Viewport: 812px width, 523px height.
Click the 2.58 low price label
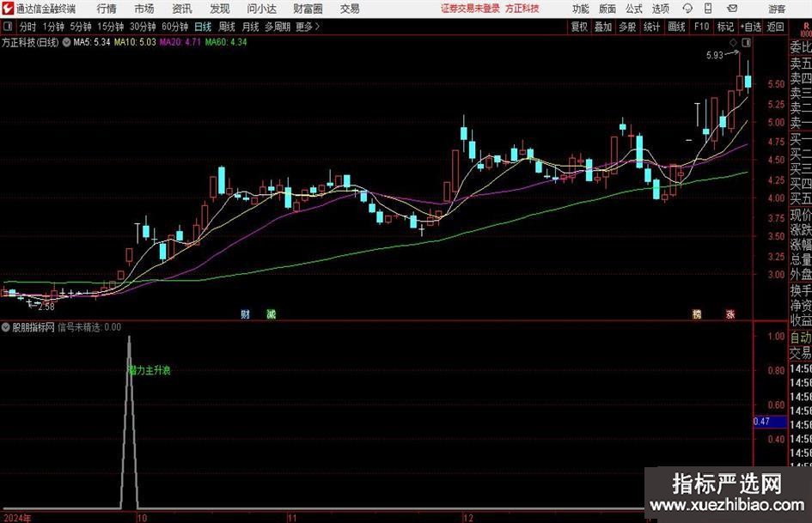(46, 307)
